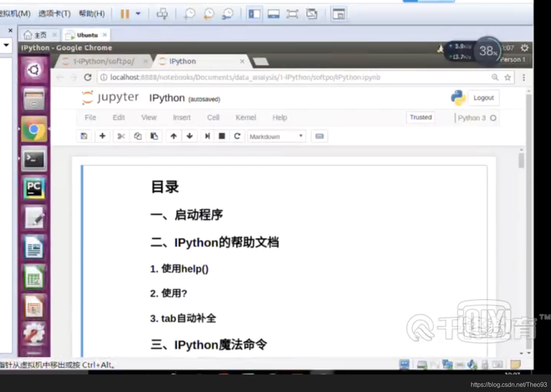Expand the pause button dropdown arrow in VMware
The width and height of the screenshot is (551, 392).
click(x=138, y=14)
